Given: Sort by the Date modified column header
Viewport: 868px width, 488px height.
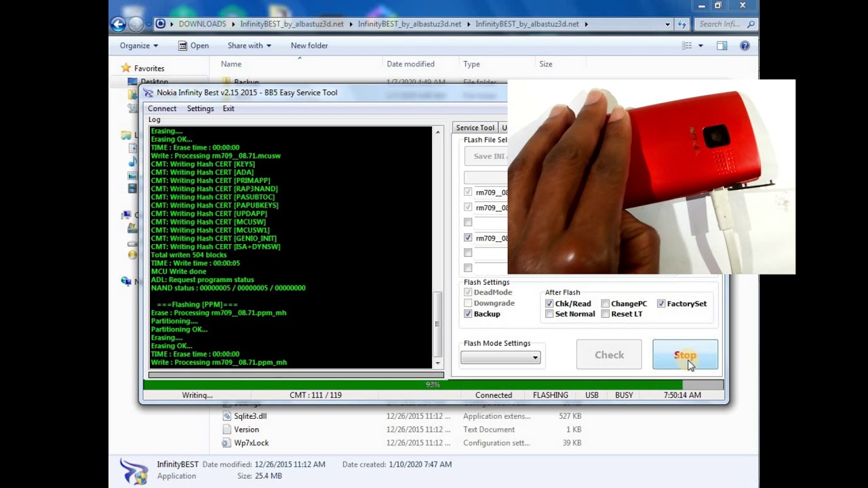Looking at the screenshot, I should tap(410, 64).
